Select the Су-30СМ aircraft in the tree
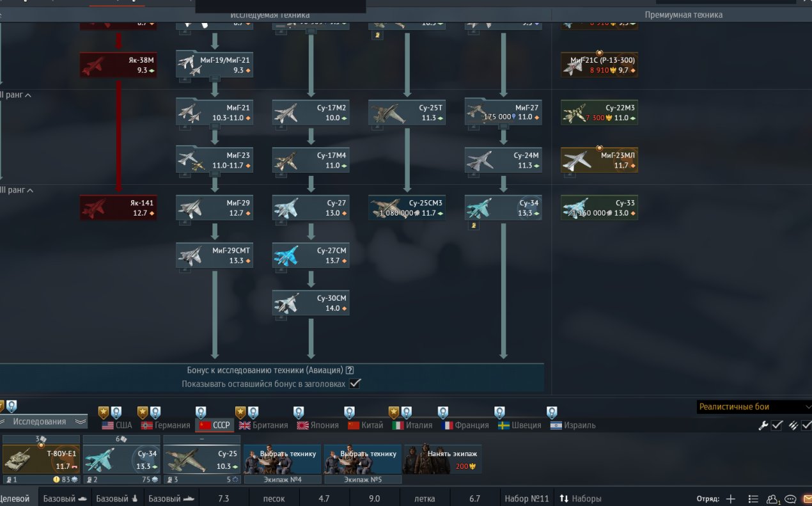The width and height of the screenshot is (812, 506). 311,303
